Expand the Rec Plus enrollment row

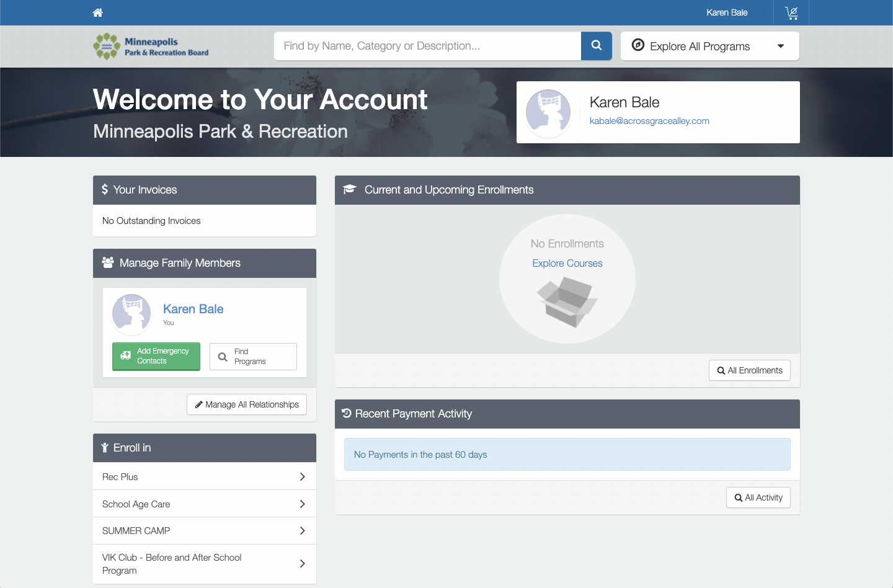coord(302,476)
